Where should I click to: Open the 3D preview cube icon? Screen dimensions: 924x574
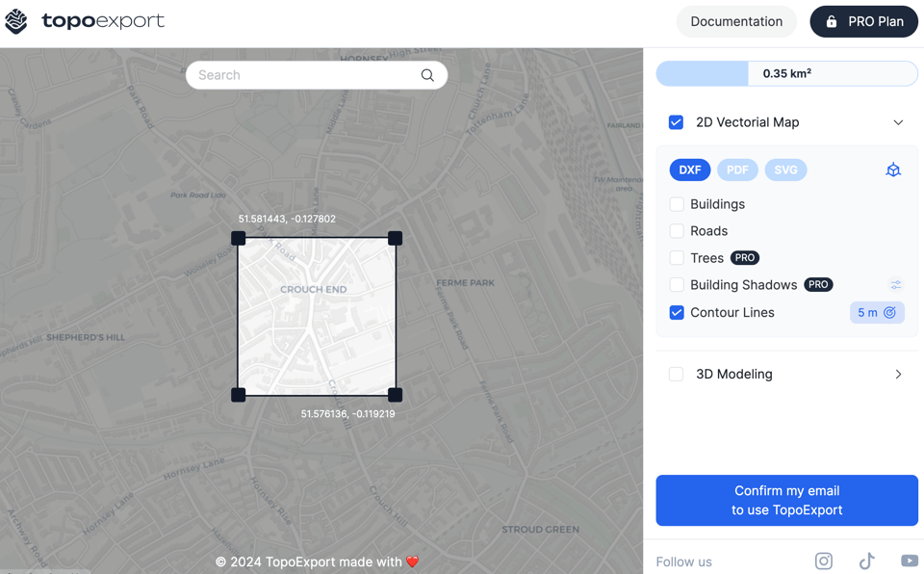893,170
